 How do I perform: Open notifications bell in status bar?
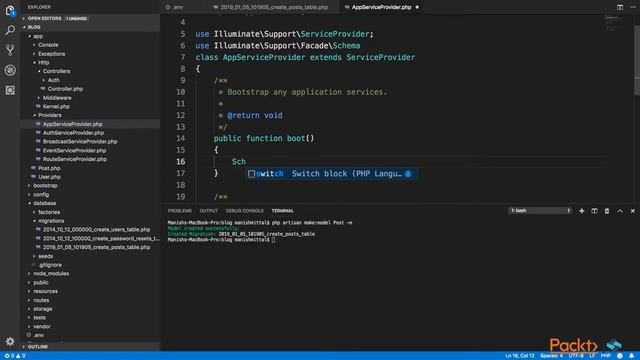[631, 356]
